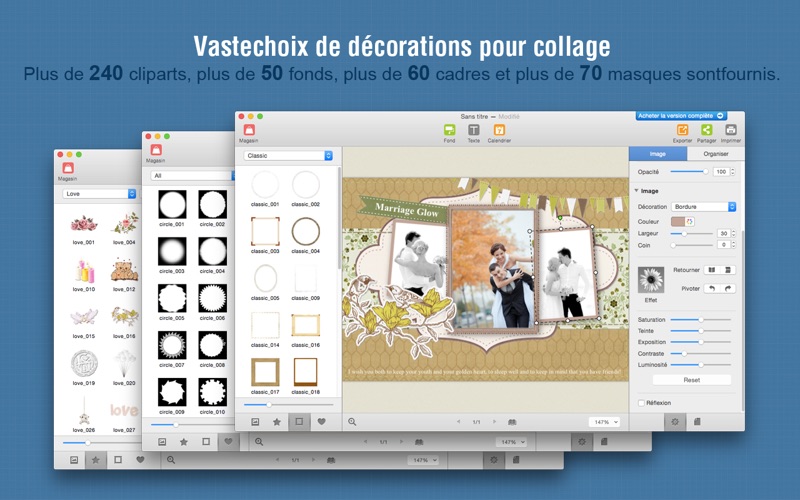Click Acheter la version complète button

pyautogui.click(x=681, y=116)
